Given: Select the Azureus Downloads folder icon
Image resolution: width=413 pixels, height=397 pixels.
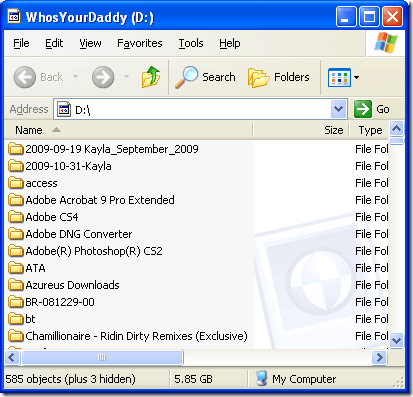Looking at the screenshot, I should point(16,285).
